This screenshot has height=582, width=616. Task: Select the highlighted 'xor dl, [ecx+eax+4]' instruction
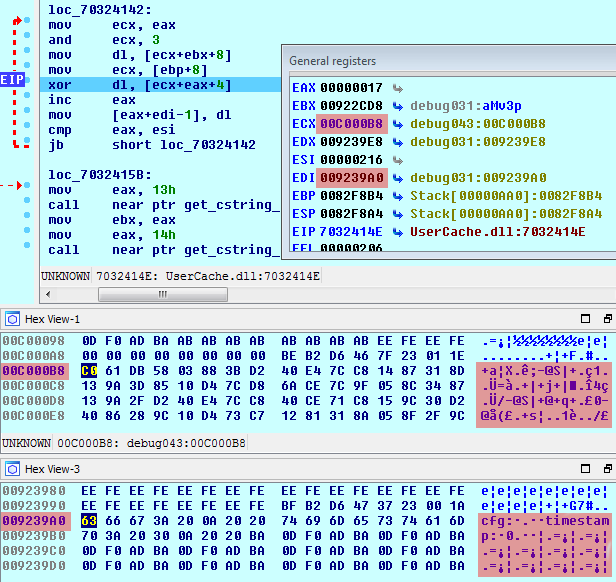click(160, 85)
